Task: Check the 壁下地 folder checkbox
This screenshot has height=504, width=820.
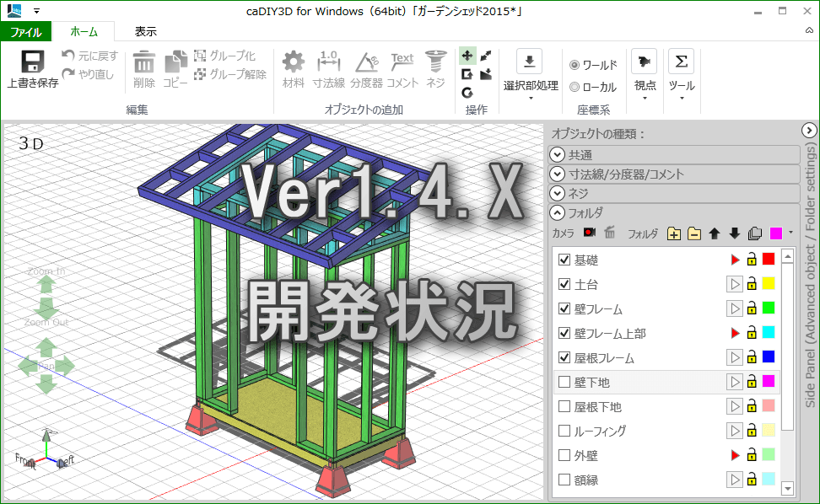Action: 564,382
